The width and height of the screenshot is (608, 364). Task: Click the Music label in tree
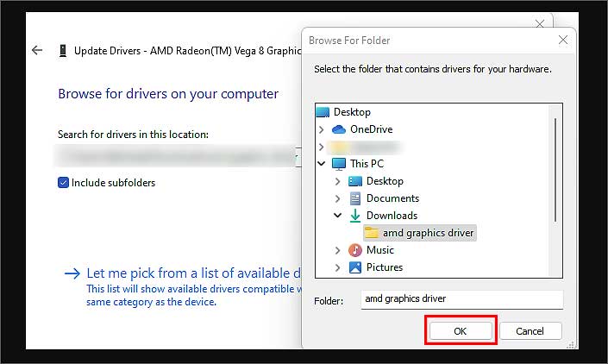(380, 250)
